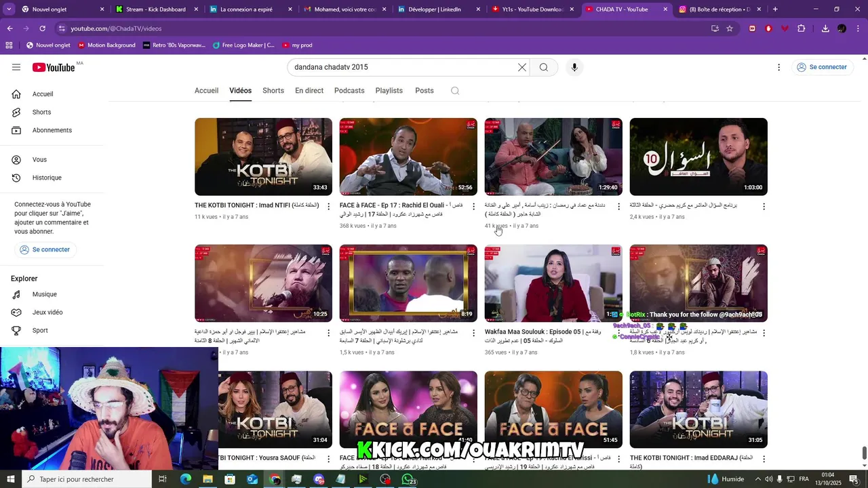Open the 1:03:00 السؤال video thumbnail
This screenshot has width=868, height=488.
tap(698, 157)
